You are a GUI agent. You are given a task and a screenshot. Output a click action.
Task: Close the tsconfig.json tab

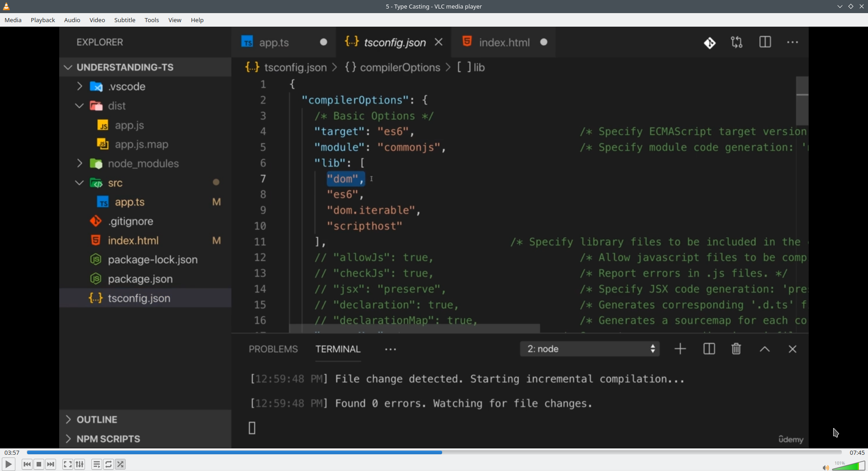point(439,42)
